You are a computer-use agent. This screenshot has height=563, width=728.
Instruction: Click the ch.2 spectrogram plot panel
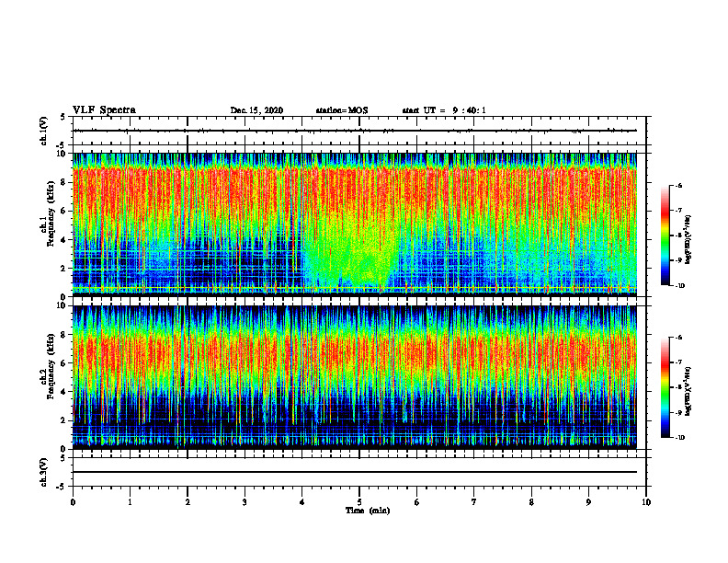355,377
